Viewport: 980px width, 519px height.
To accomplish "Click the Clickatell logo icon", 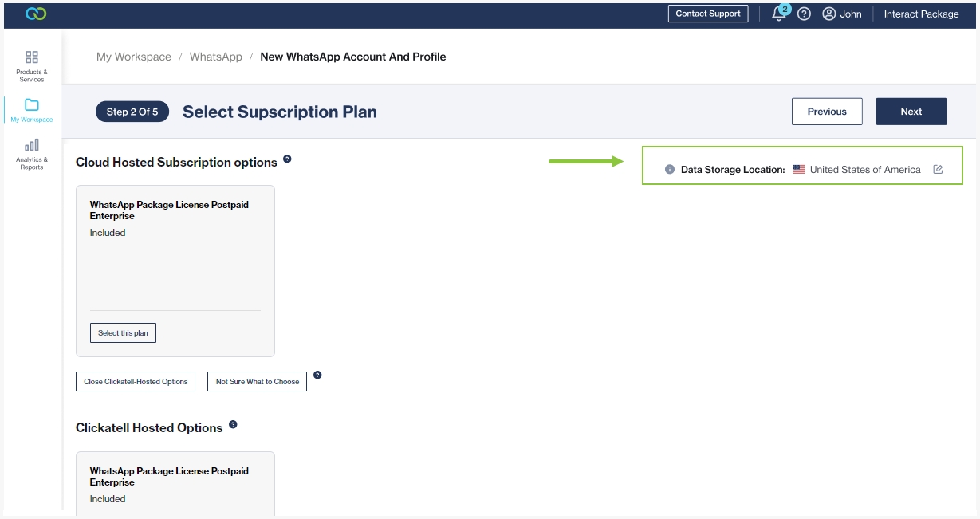I will pos(36,14).
